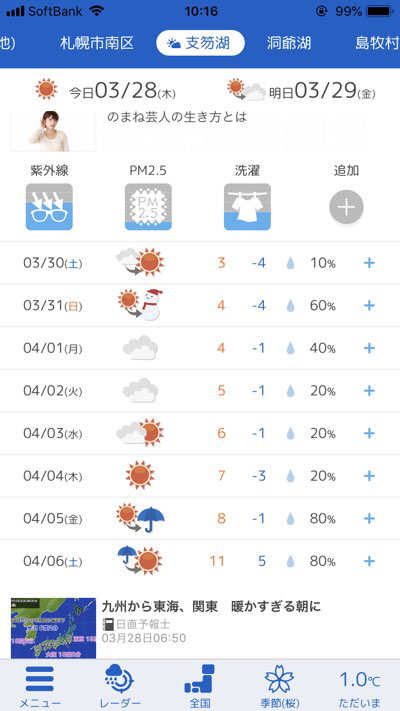Image resolution: width=400 pixels, height=711 pixels.
Task: Expand the 03/30 forecast row plus
Action: (369, 263)
